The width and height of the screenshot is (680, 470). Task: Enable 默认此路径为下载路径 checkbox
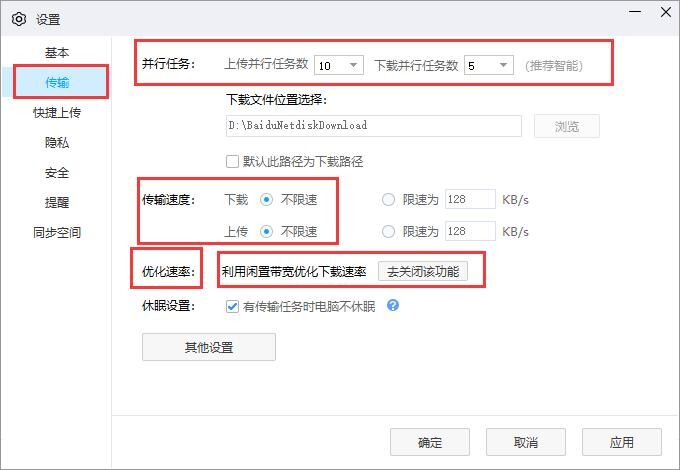[233, 161]
